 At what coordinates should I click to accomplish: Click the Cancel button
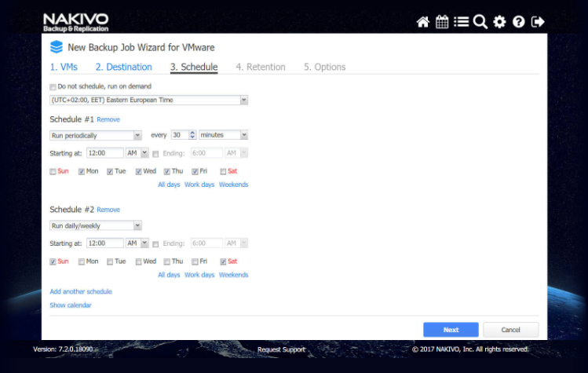click(511, 330)
